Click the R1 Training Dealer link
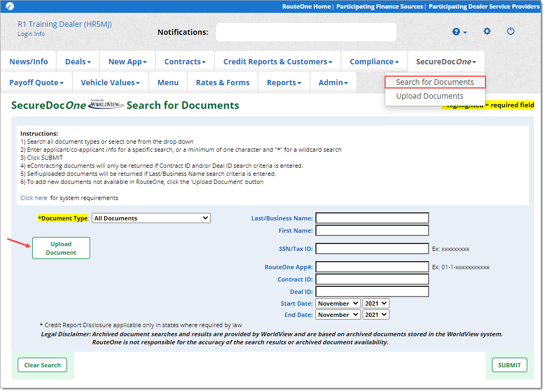545x392 pixels. 65,24
